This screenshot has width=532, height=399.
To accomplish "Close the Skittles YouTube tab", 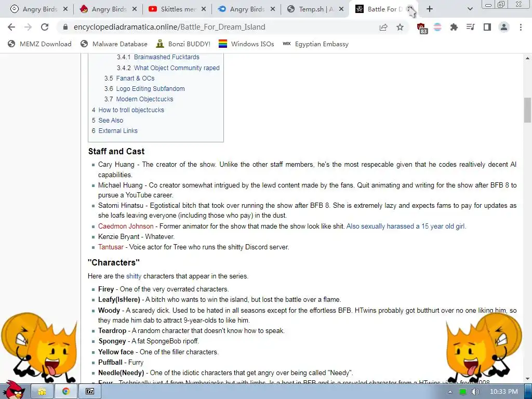I will pyautogui.click(x=204, y=9).
